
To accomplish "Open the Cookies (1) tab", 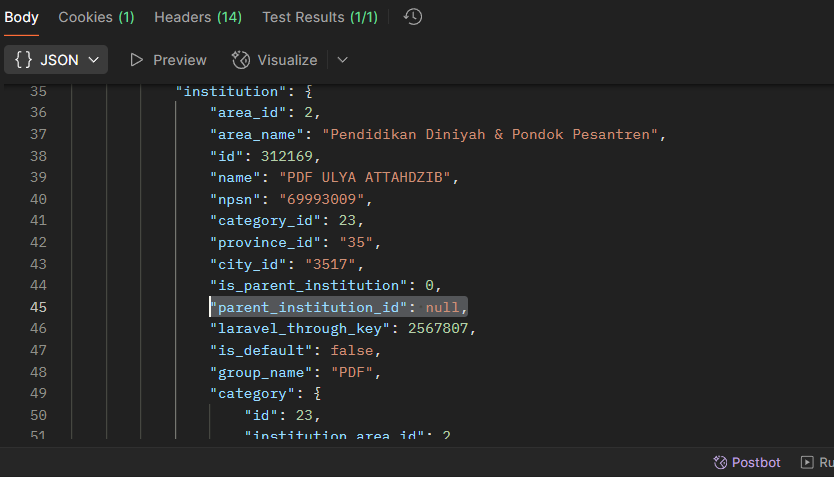I will (x=96, y=17).
